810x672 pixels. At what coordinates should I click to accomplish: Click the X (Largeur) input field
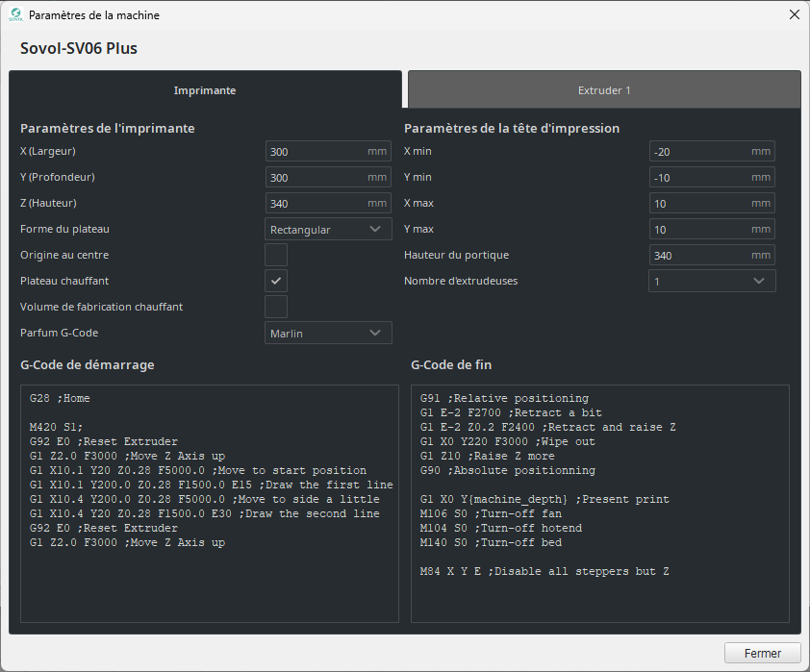(328, 151)
